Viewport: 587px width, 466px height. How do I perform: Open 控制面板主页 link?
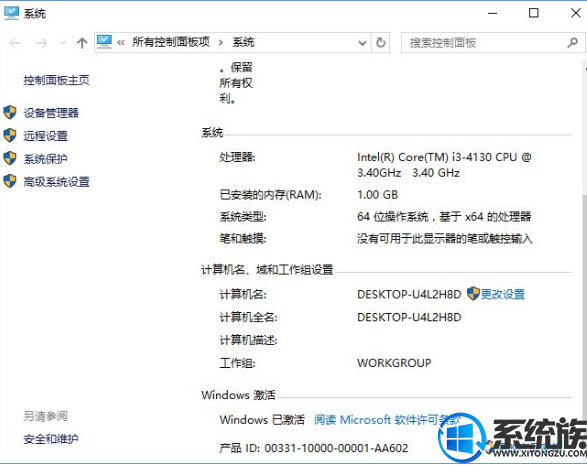pos(57,80)
